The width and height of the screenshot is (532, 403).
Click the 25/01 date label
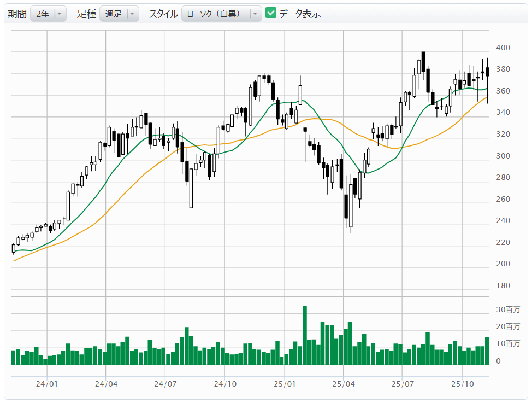[x=284, y=384]
